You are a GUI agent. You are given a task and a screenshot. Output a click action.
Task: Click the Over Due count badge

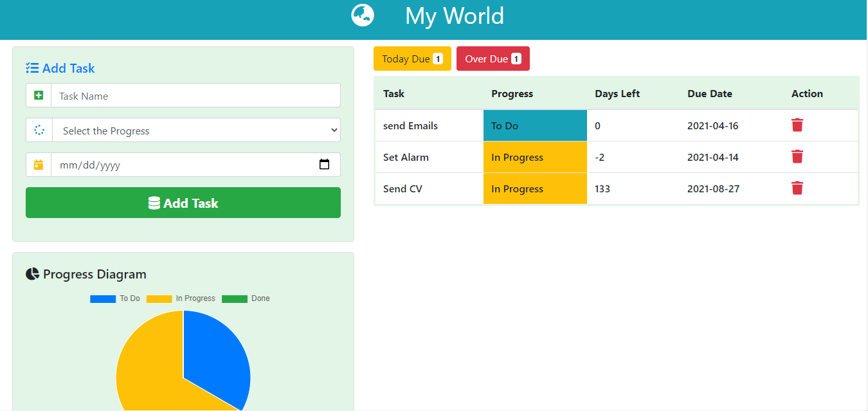pyautogui.click(x=516, y=59)
